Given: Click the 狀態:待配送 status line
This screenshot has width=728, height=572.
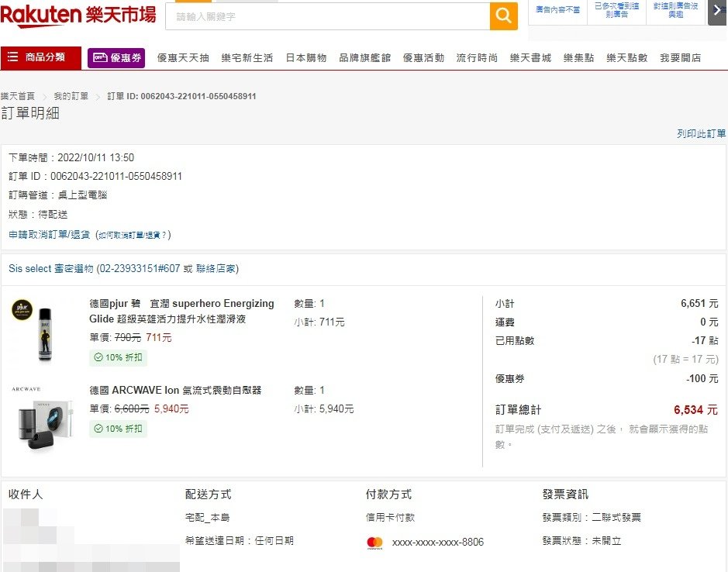Looking at the screenshot, I should coord(38,215).
